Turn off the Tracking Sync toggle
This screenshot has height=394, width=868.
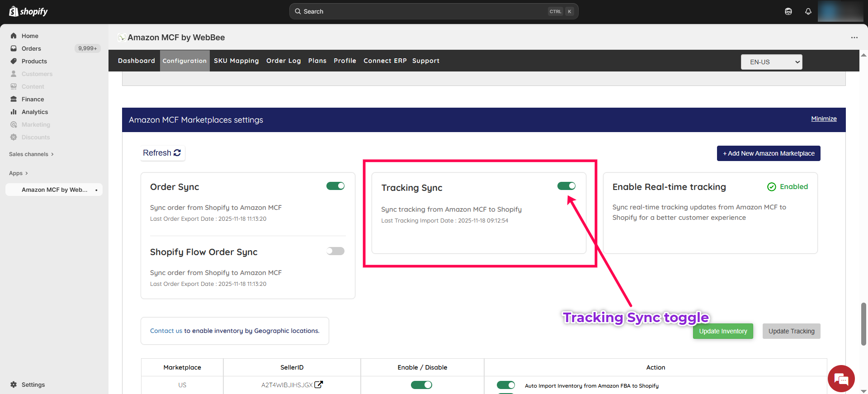coord(566,186)
